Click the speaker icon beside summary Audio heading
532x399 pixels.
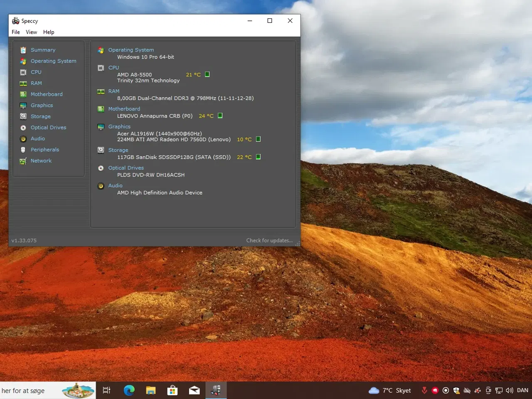tap(101, 186)
